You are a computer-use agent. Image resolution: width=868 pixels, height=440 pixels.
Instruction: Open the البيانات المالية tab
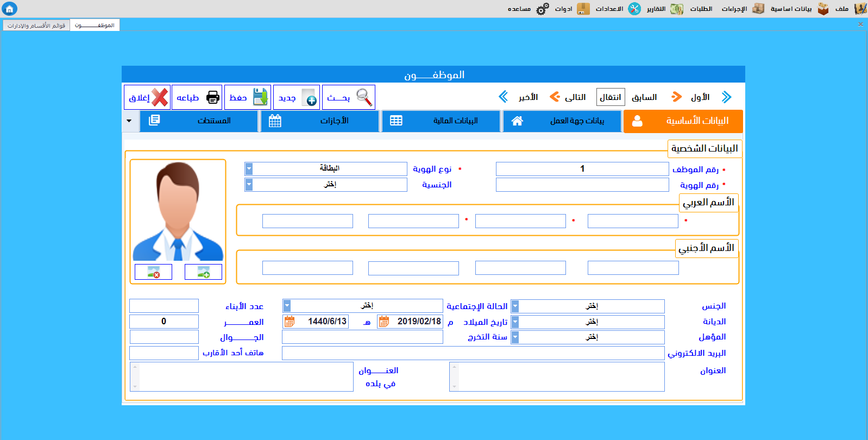point(441,121)
